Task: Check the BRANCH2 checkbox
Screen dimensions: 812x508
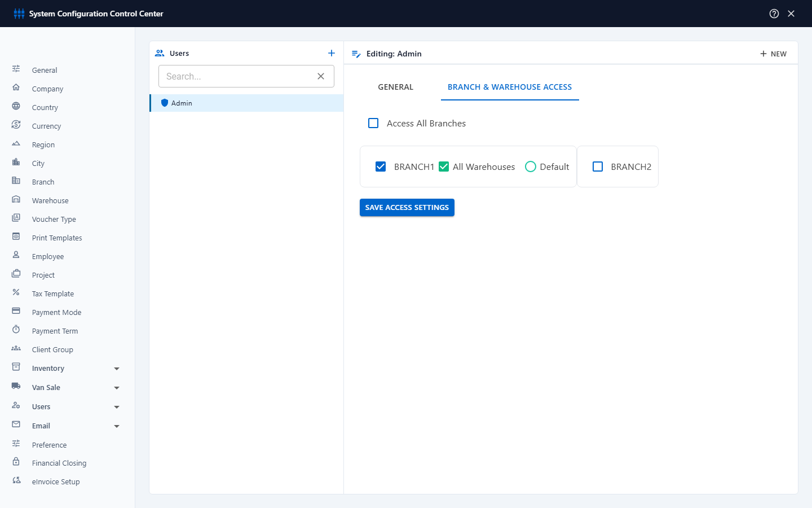Action: point(598,167)
